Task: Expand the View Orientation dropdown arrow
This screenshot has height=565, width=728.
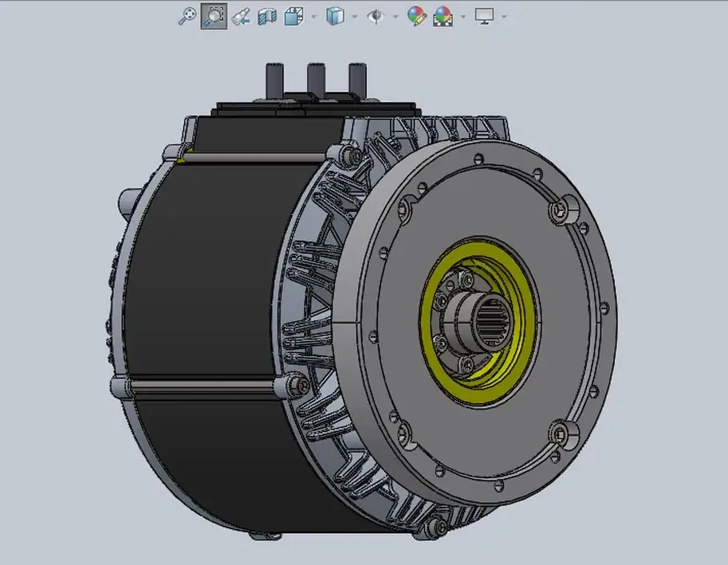Action: pyautogui.click(x=314, y=17)
